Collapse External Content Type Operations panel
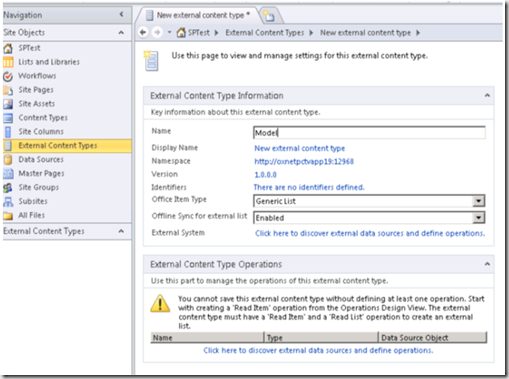The height and width of the screenshot is (379, 509). pos(487,264)
